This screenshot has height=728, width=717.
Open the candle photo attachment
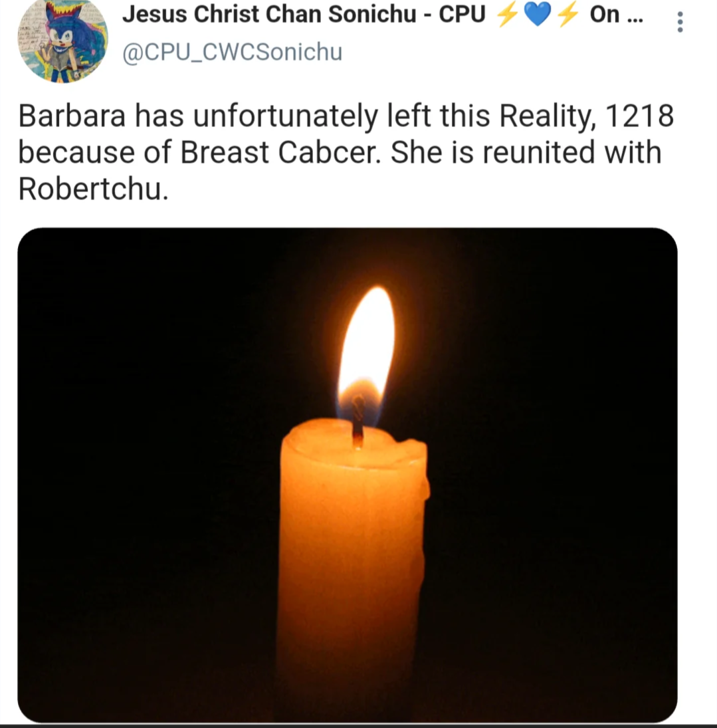tap(347, 475)
